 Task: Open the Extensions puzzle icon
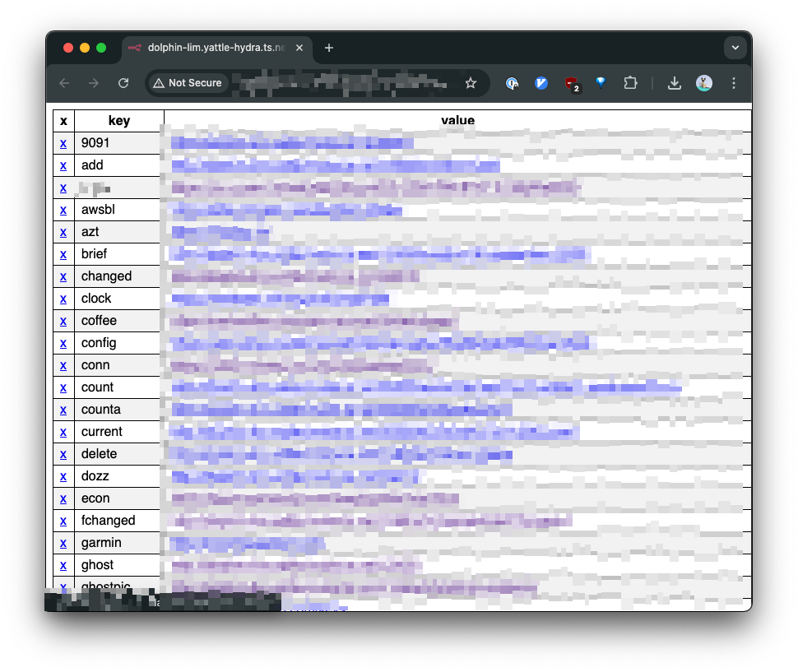(630, 83)
